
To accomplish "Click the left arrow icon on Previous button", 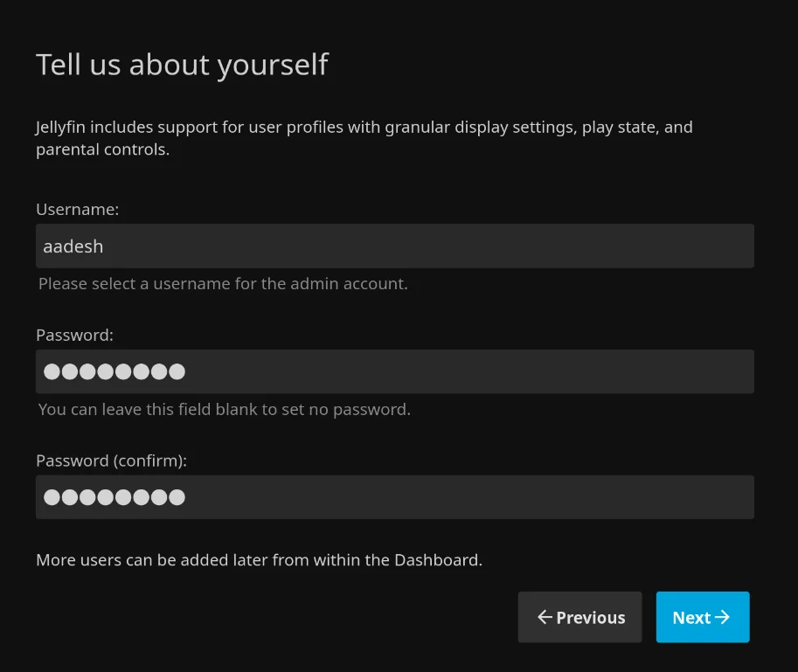I will 545,617.
